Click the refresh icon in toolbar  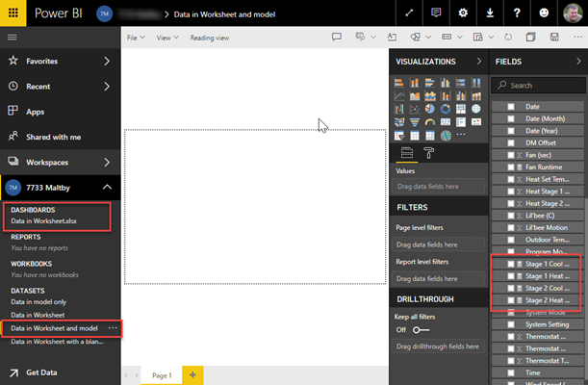coord(508,37)
